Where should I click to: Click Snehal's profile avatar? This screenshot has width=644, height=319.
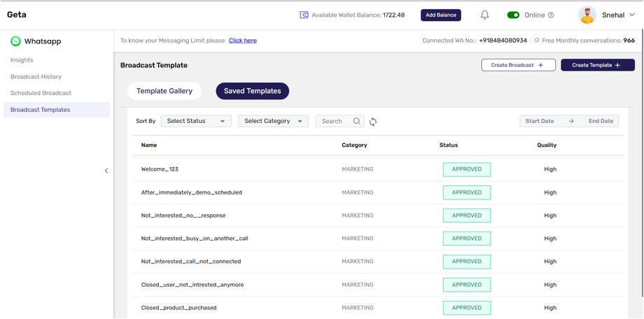tap(587, 15)
